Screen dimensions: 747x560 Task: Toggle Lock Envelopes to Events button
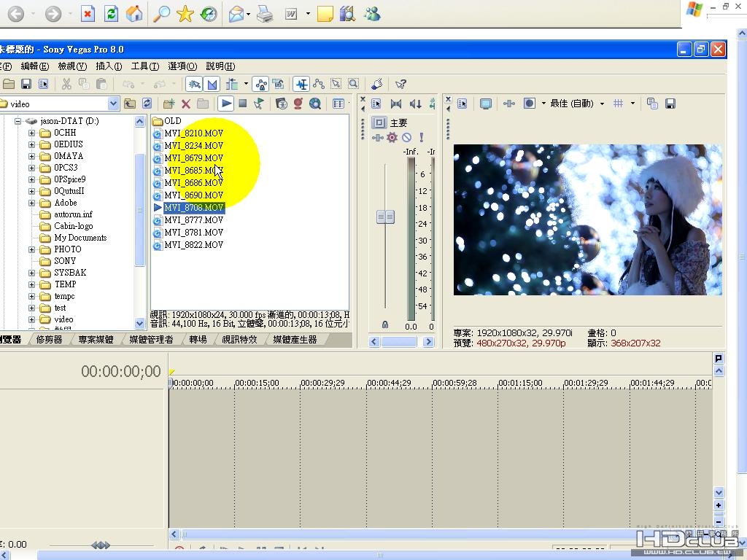click(x=261, y=85)
